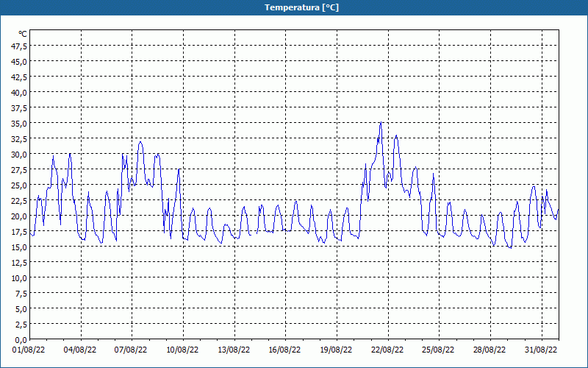This screenshot has height=368, width=588.
Task: Click the 12,5 y-axis label
Action: (x=20, y=263)
